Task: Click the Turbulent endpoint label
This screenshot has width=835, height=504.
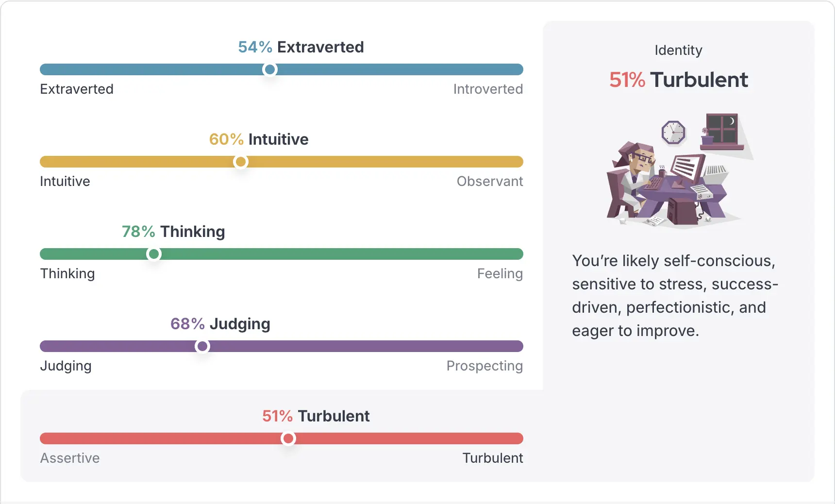Action: [x=492, y=458]
